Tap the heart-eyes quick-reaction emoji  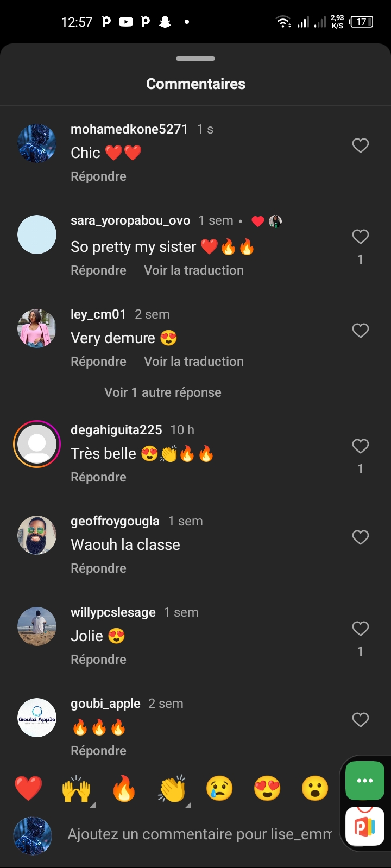pyautogui.click(x=267, y=789)
